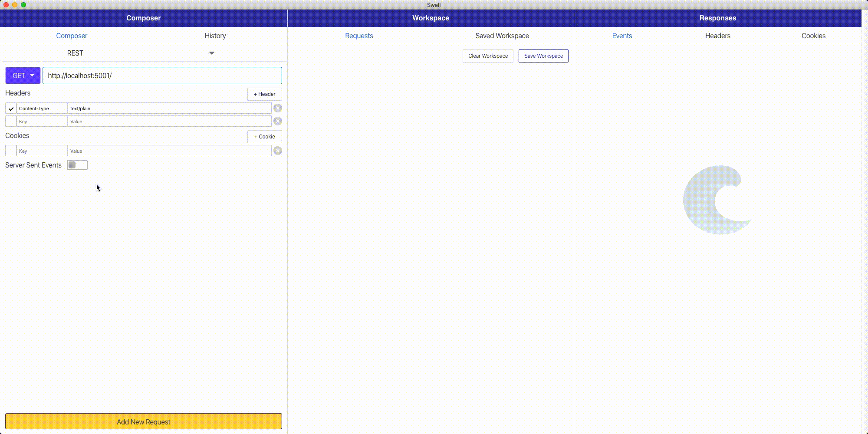Click Clear Workspace button

488,56
